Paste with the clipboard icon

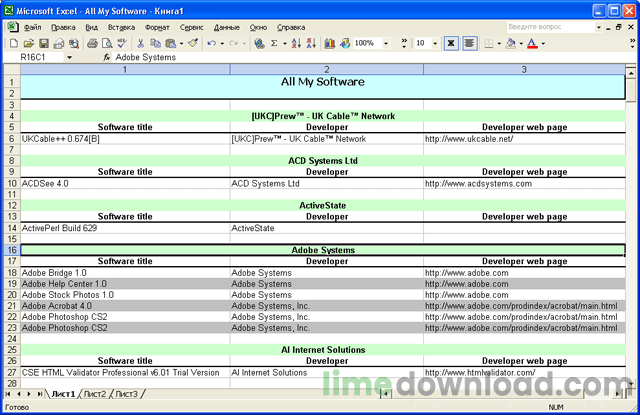(x=171, y=43)
